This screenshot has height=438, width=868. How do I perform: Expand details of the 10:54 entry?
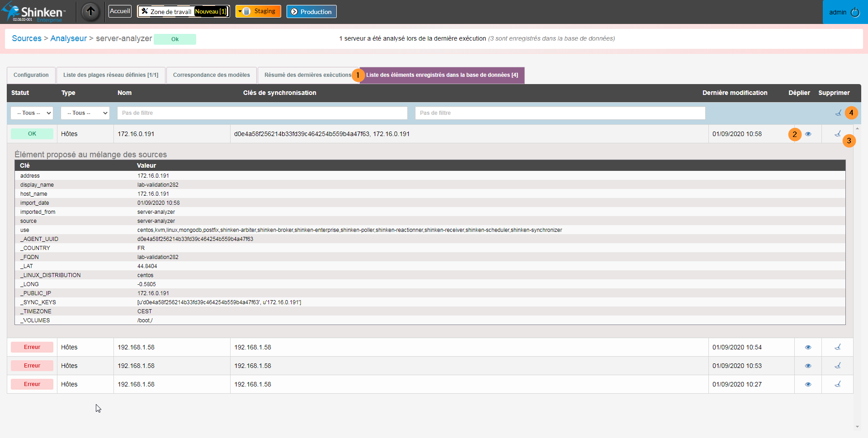pos(808,347)
